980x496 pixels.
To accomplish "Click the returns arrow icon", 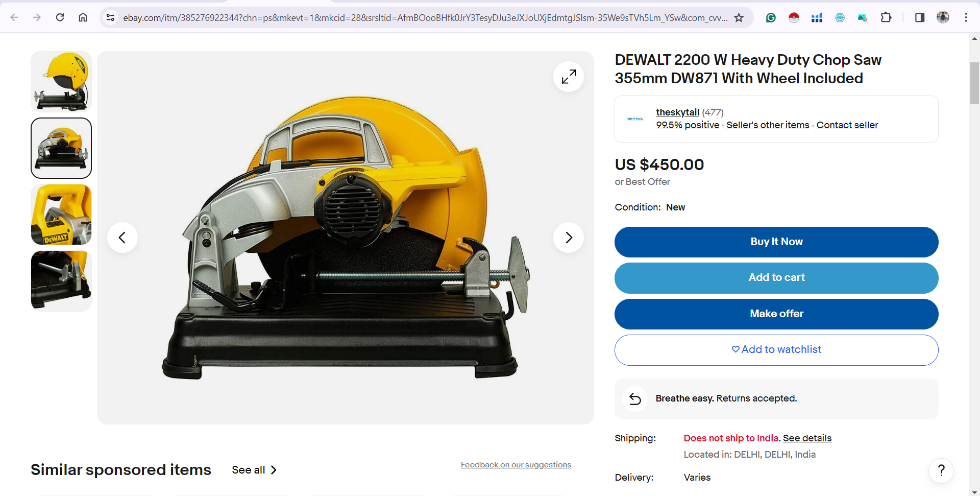I will [x=635, y=398].
